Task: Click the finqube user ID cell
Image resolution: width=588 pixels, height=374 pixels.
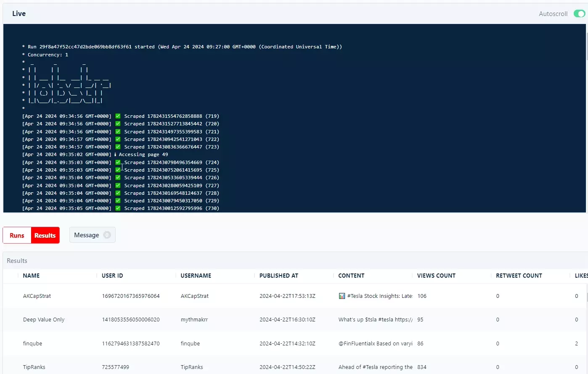Action: (x=130, y=344)
